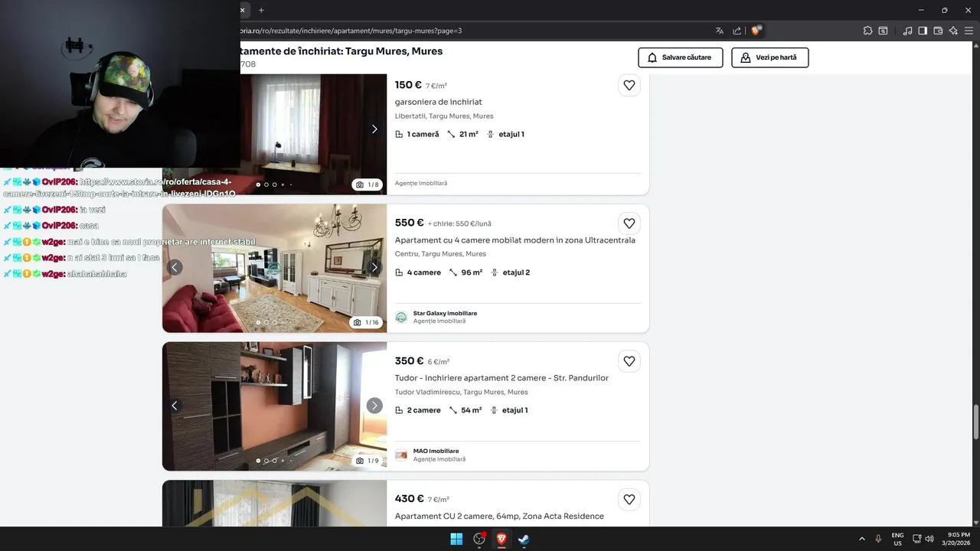Viewport: 980px width, 551px height.
Task: Click Salvare căutare button
Action: click(681, 57)
